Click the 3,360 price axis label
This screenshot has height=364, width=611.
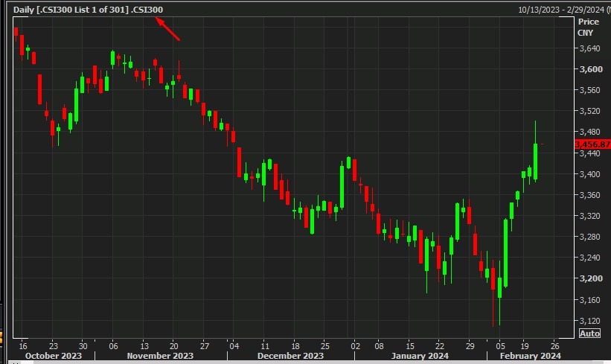click(590, 195)
